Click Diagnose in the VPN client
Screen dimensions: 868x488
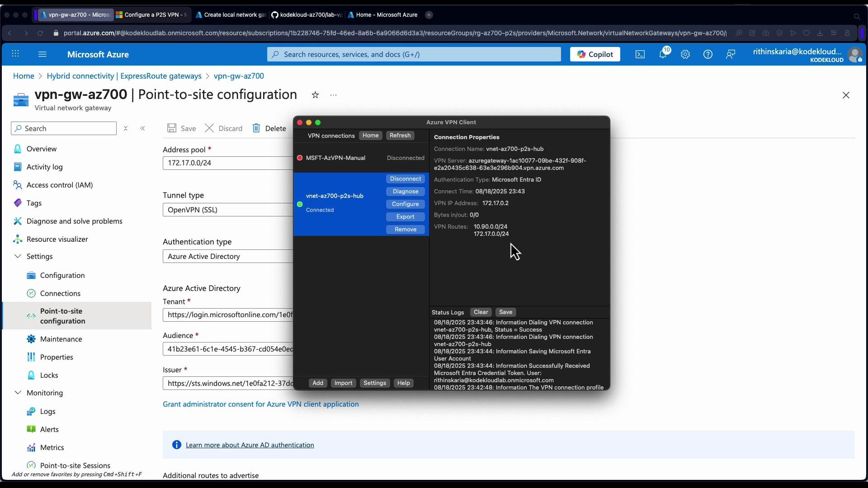point(406,192)
